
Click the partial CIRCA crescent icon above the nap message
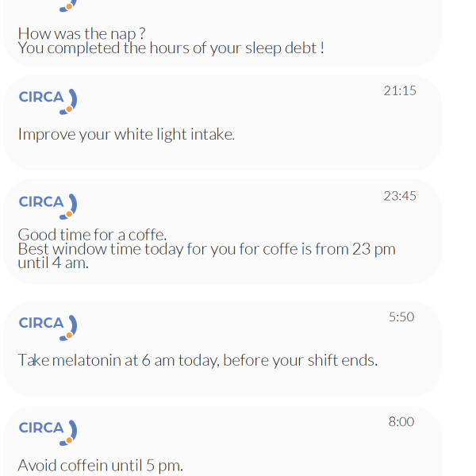click(69, 5)
